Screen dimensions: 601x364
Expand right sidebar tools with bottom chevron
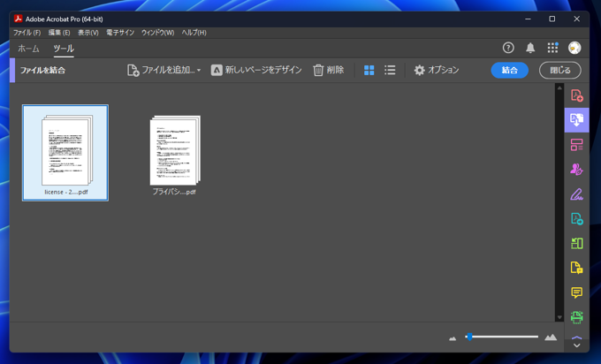[x=576, y=345]
